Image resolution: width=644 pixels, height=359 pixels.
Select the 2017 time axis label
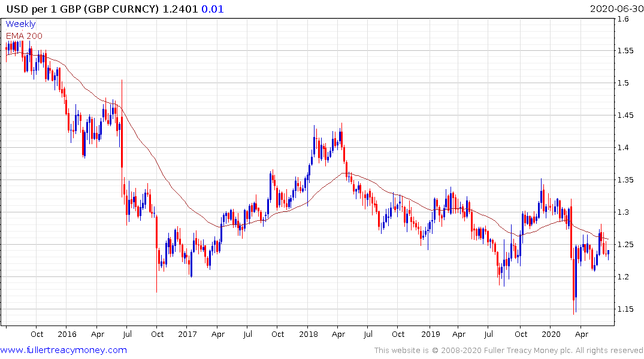(x=188, y=334)
